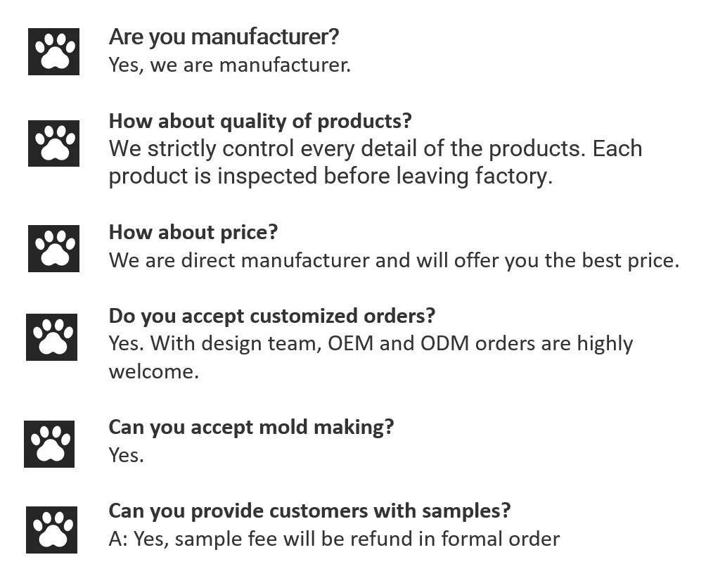Image resolution: width=706 pixels, height=588 pixels.
Task: Click the paw icon next to the quality question
Action: point(53,143)
